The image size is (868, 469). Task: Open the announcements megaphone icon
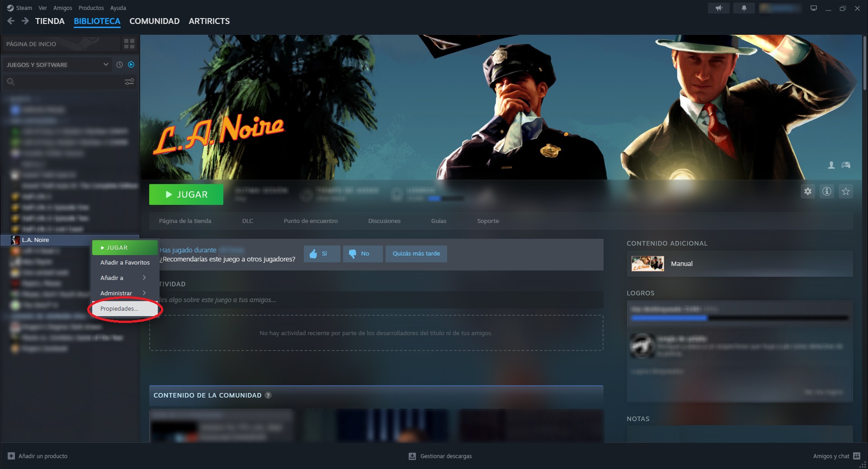click(719, 8)
